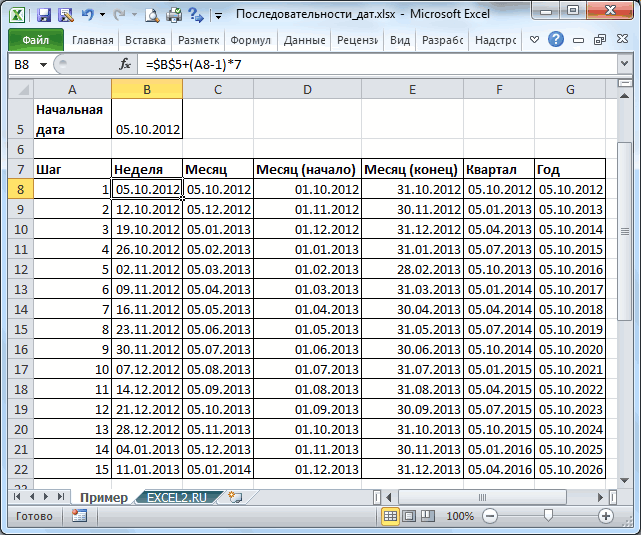
Task: Switch to Normal view button
Action: (390, 516)
